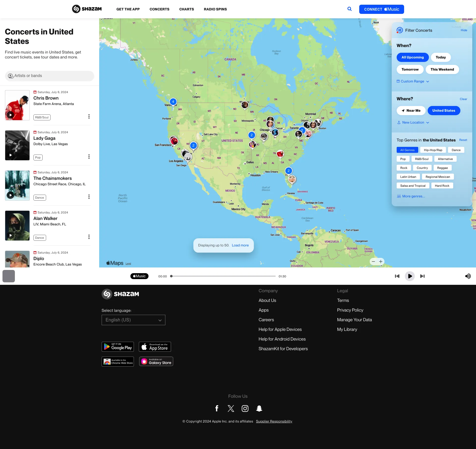Image resolution: width=476 pixels, height=449 pixels.
Task: Open the CHARTS menu tab
Action: (186, 9)
